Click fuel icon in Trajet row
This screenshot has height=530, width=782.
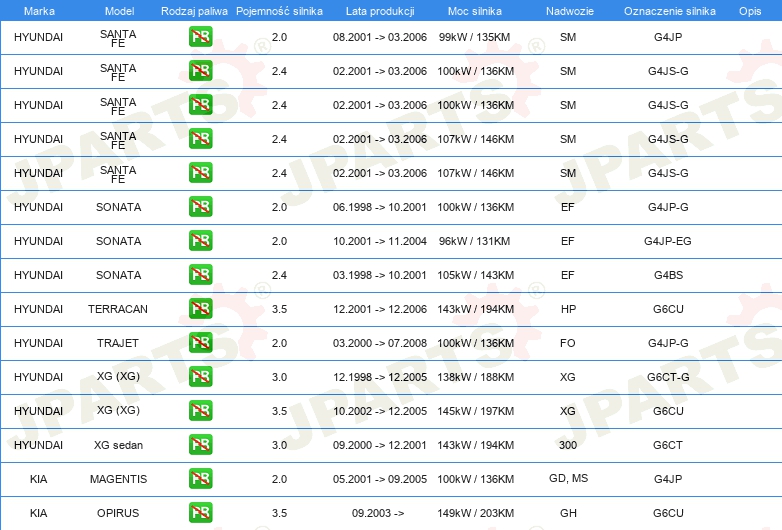point(200,342)
